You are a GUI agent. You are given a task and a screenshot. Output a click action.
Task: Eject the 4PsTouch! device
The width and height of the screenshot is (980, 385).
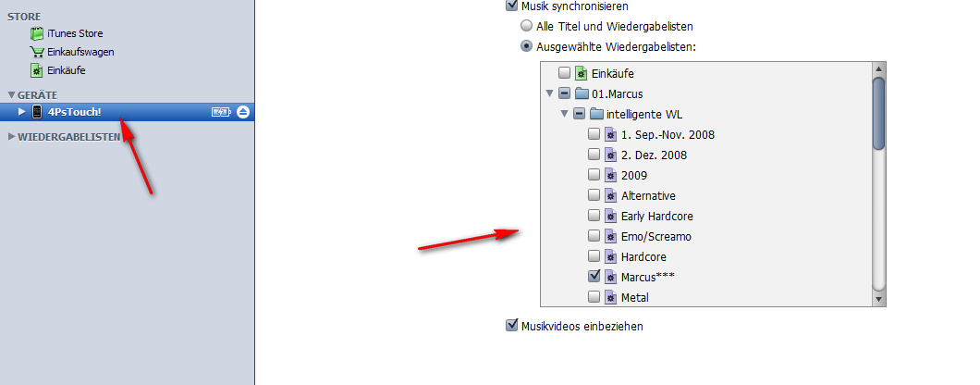point(243,112)
